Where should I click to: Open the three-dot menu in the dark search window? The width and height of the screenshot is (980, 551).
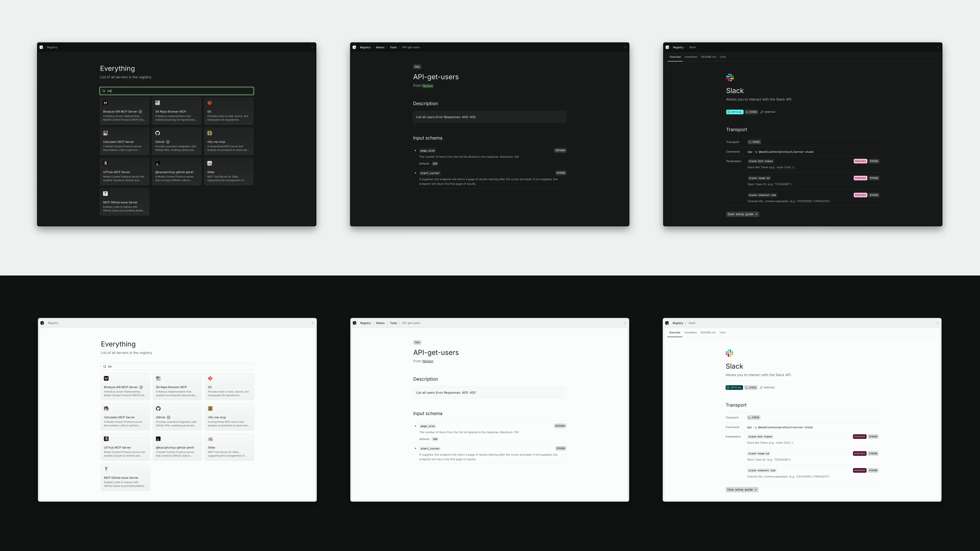[x=312, y=47]
